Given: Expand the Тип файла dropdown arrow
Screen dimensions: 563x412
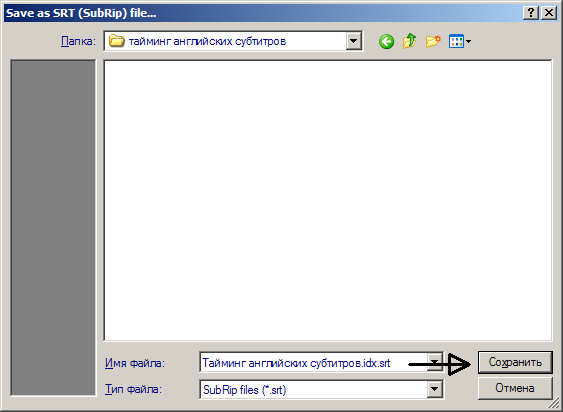Looking at the screenshot, I should [x=434, y=389].
